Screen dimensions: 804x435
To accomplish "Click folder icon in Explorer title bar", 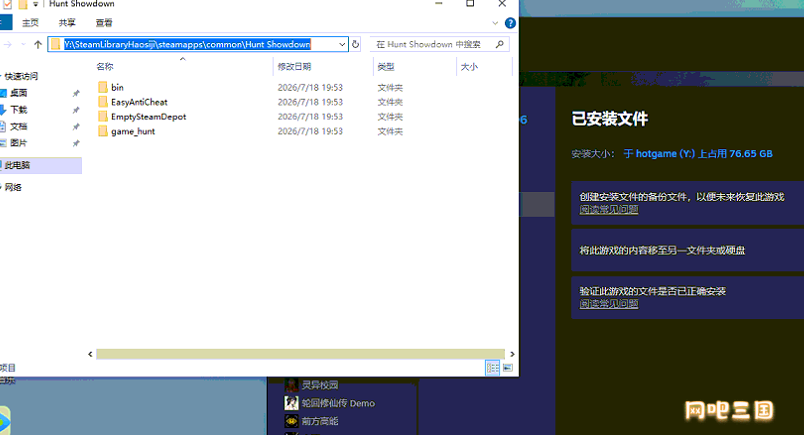I will [x=23, y=5].
